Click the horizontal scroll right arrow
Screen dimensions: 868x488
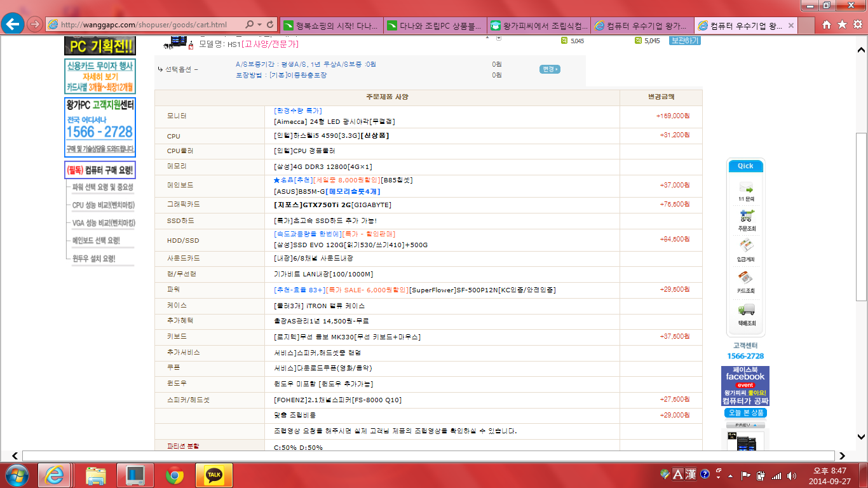(843, 456)
